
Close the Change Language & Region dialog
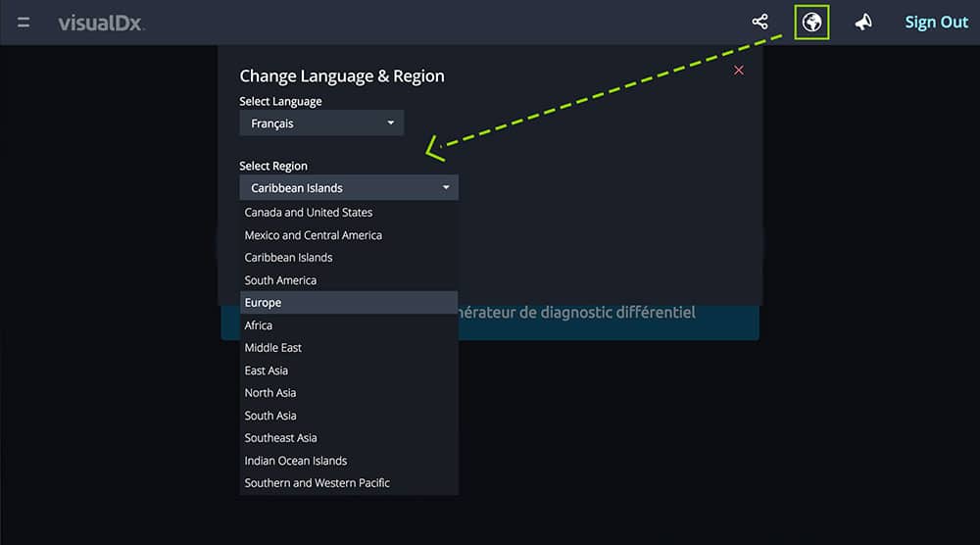click(739, 70)
